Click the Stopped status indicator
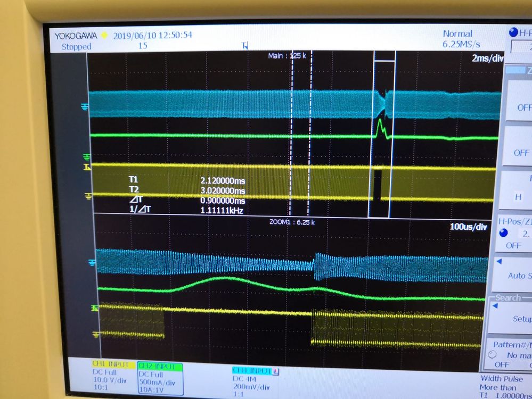This screenshot has height=399, width=532. click(76, 46)
